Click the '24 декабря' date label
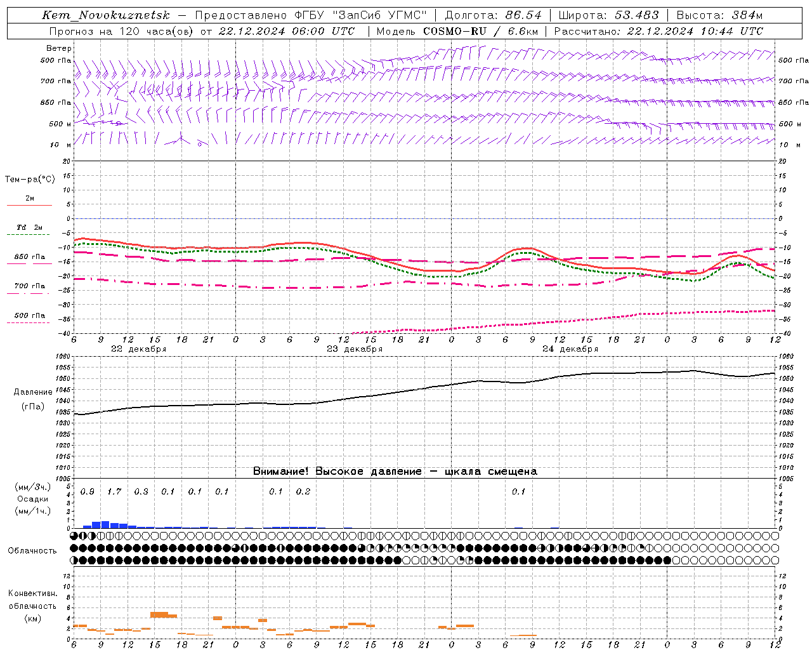The width and height of the screenshot is (812, 650). 570,349
